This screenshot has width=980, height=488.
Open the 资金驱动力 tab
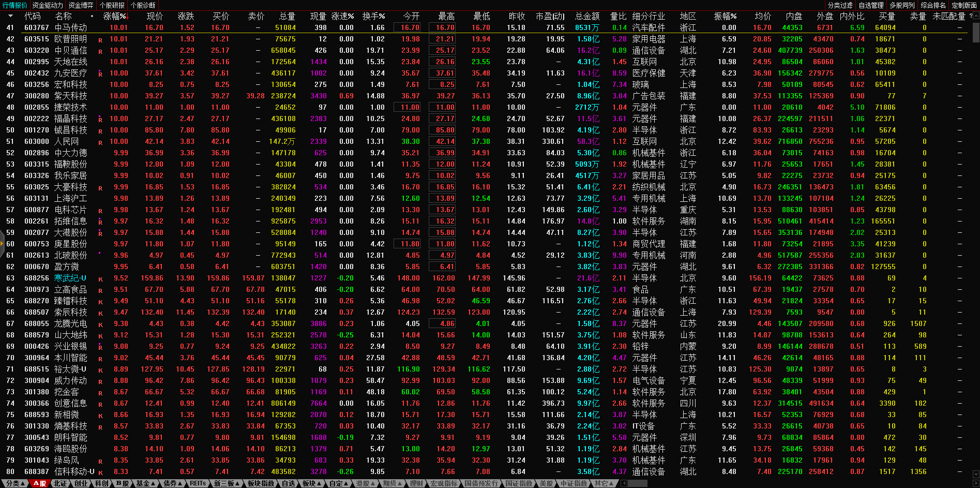[48, 5]
